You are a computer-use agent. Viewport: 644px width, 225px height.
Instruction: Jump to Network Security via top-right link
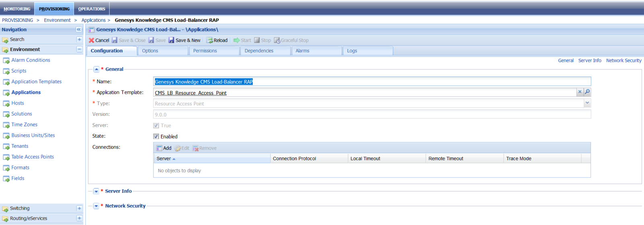(x=624, y=60)
